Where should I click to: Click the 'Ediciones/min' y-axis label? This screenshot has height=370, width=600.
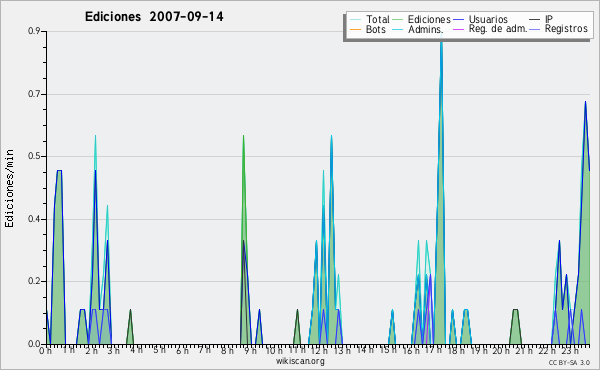tap(9, 188)
